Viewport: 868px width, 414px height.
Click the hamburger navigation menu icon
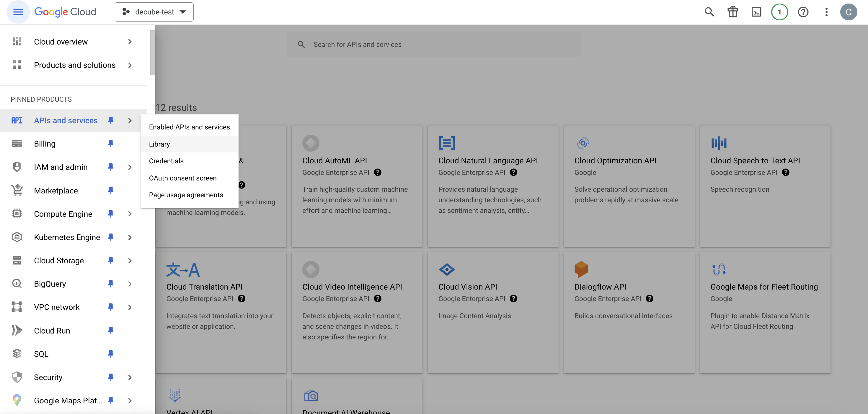(18, 12)
